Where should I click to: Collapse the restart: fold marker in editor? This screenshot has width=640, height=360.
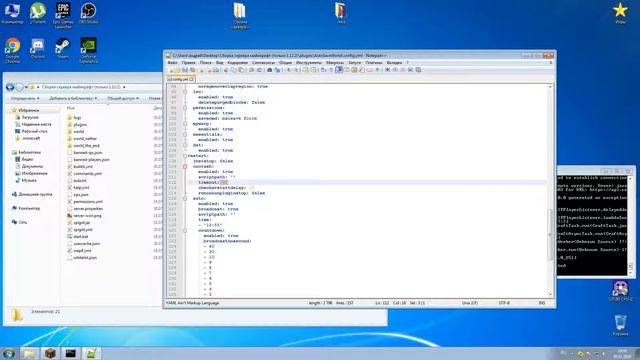(x=185, y=156)
